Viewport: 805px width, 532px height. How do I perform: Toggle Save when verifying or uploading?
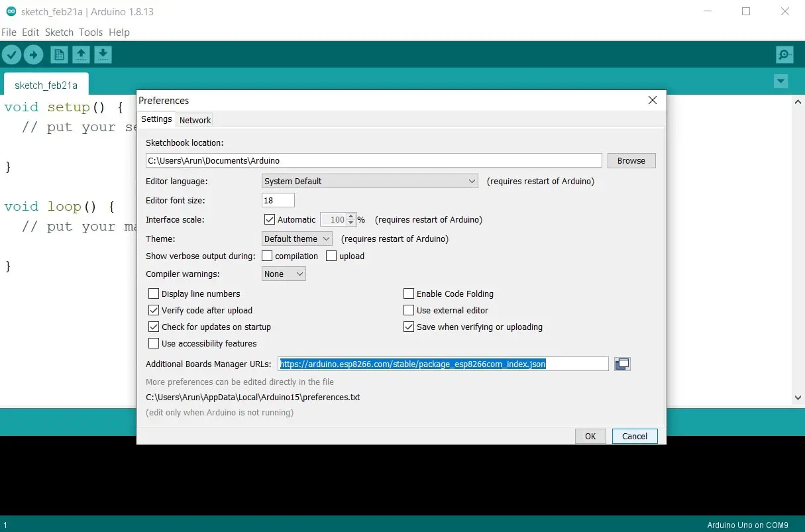409,327
